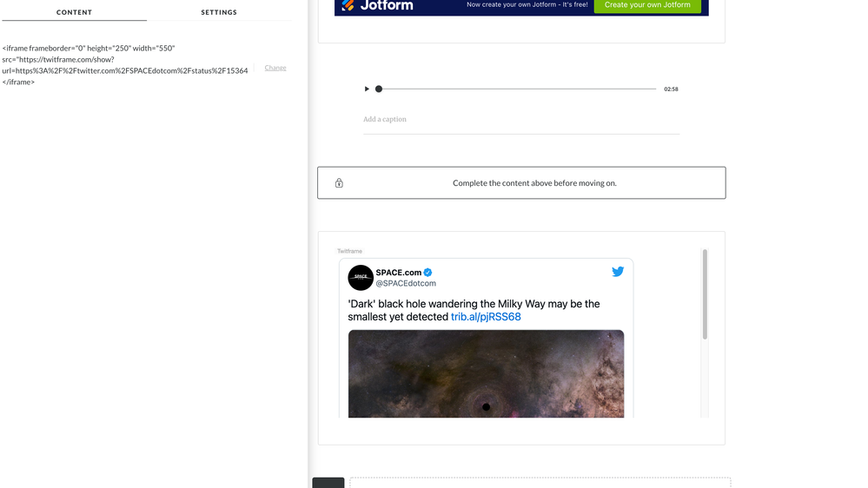Open the @SPACEdotcom handle link

point(406,283)
